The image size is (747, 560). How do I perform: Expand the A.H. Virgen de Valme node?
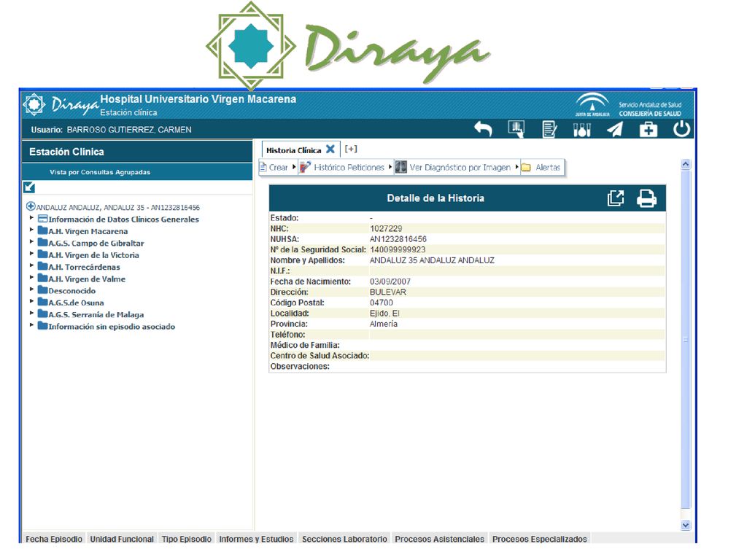31,277
